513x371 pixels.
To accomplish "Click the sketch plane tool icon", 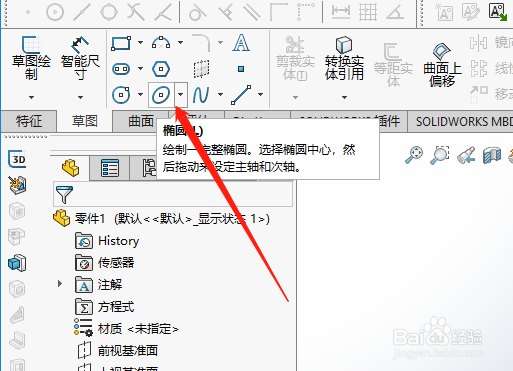I will tap(201, 69).
